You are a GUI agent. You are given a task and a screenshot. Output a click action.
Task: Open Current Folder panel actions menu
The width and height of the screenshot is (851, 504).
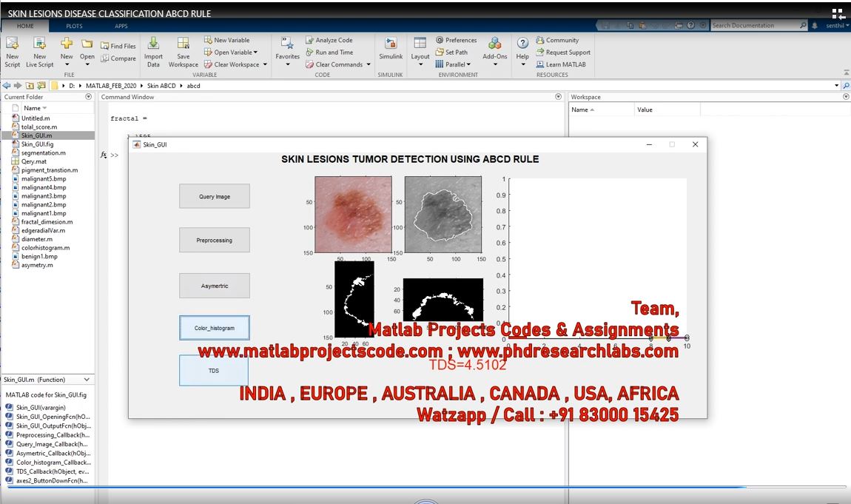click(x=89, y=96)
